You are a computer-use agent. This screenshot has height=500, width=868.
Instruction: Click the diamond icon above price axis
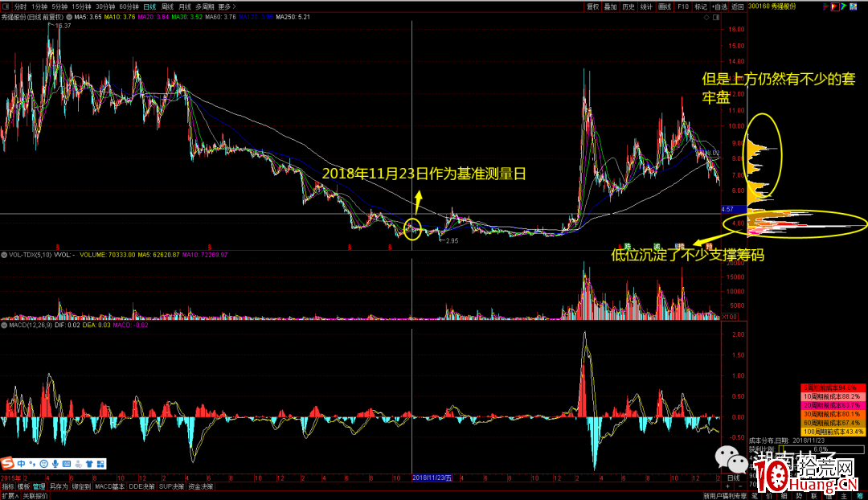click(x=706, y=17)
